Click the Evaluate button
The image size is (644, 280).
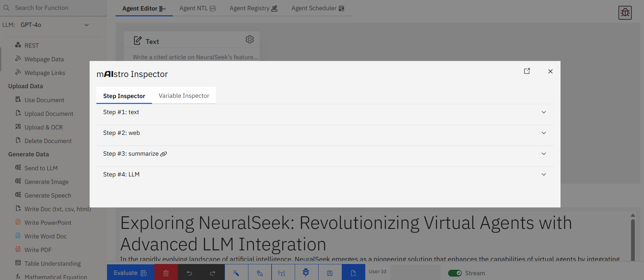click(131, 273)
